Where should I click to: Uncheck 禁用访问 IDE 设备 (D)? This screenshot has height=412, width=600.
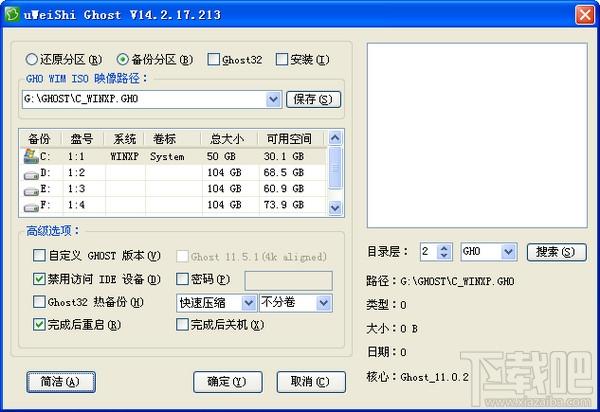39,279
